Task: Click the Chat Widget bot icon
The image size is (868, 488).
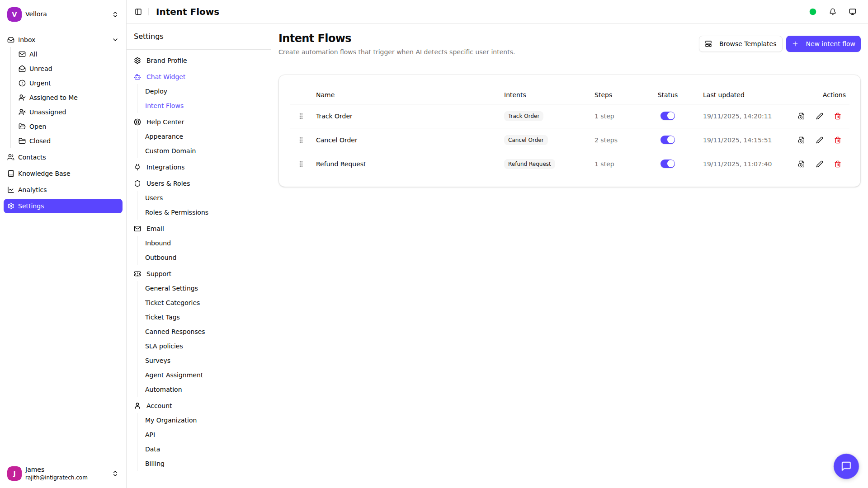Action: 137,77
